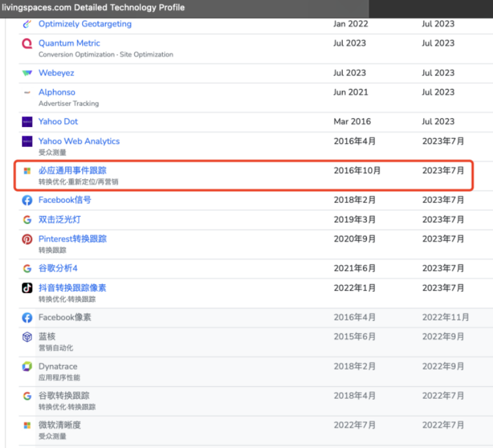Viewport: 493px width, 448px height.
Task: Click the Yahoo Web Analytics purple icon
Action: click(27, 141)
